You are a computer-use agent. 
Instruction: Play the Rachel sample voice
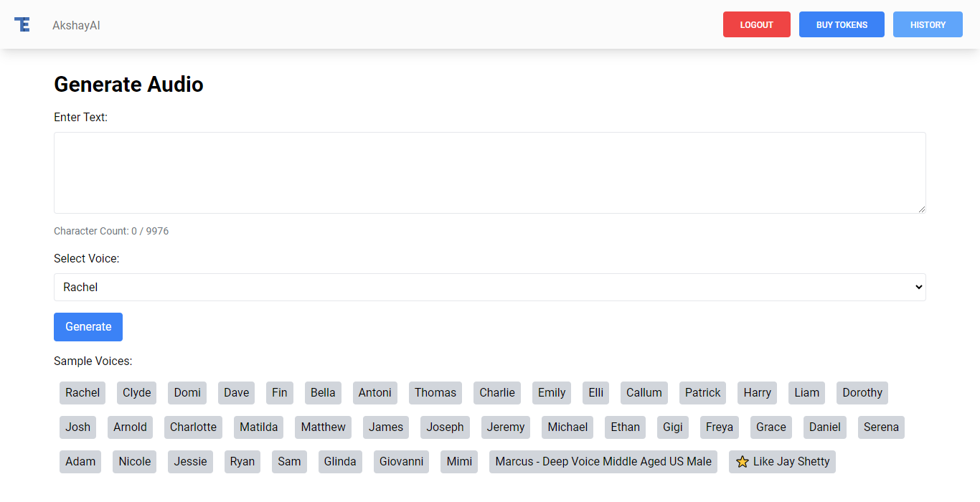point(83,393)
